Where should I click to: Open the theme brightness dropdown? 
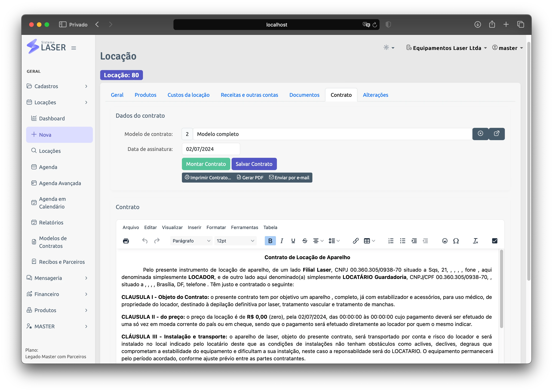click(389, 48)
